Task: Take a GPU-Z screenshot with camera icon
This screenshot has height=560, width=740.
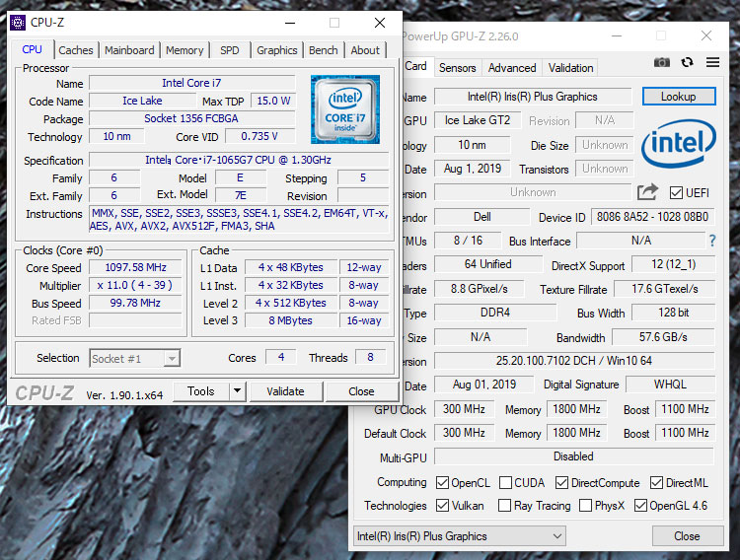Action: [x=662, y=62]
